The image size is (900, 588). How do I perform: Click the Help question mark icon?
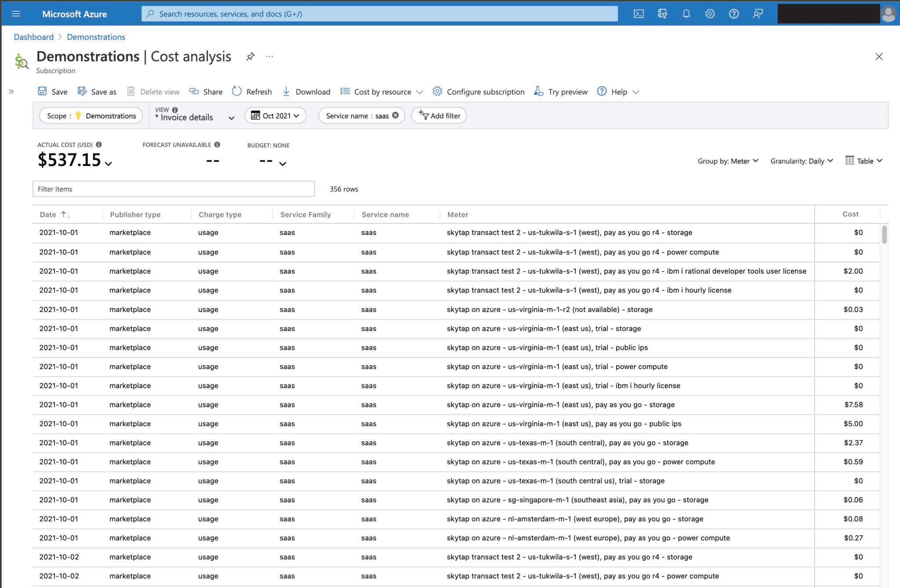tap(733, 14)
